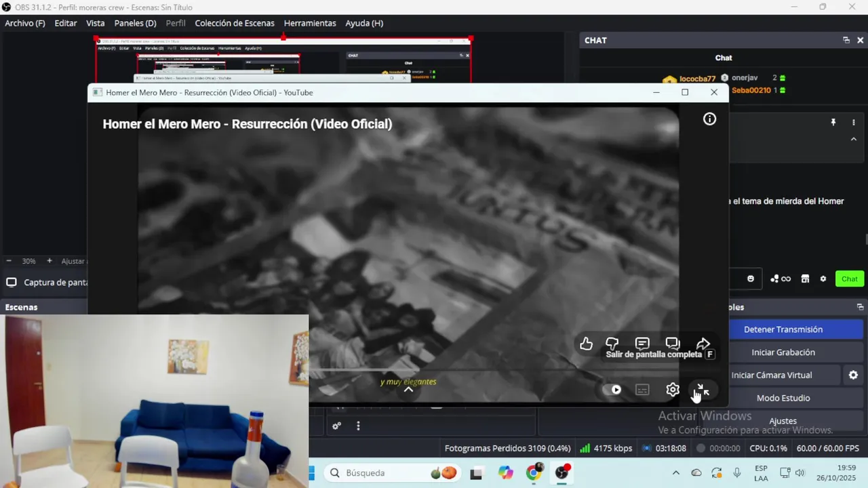The image size is (868, 488).
Task: Open clock showing 19:59 26/10/2025
Action: [837, 472]
